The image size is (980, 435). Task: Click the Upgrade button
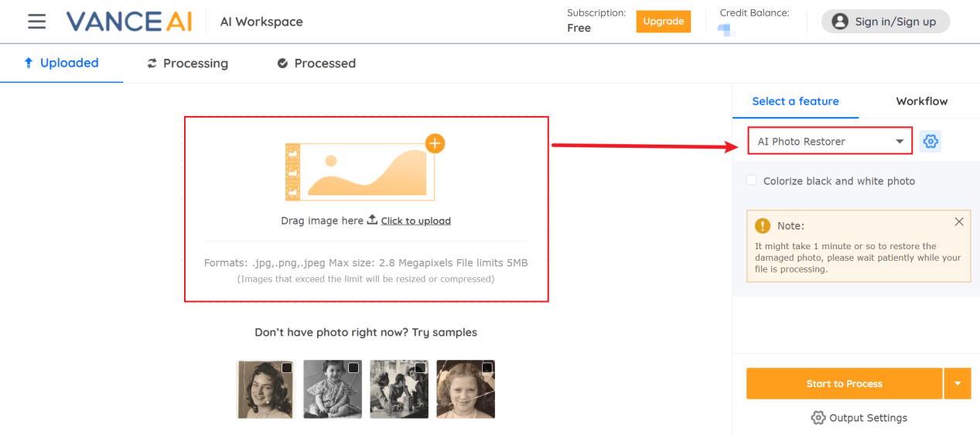pyautogui.click(x=664, y=22)
